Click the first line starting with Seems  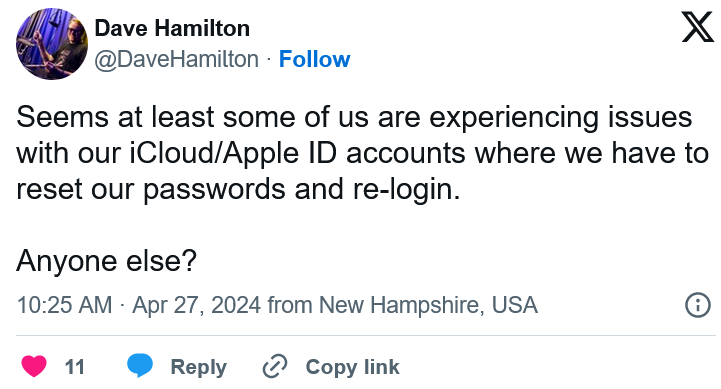click(354, 117)
